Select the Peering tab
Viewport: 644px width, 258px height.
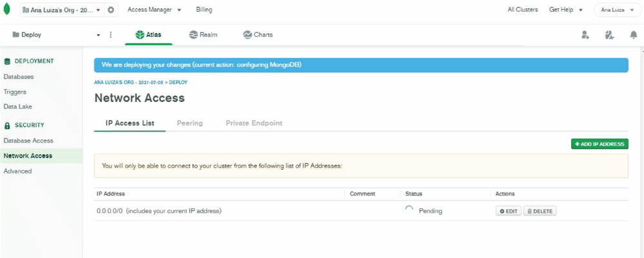click(x=190, y=123)
